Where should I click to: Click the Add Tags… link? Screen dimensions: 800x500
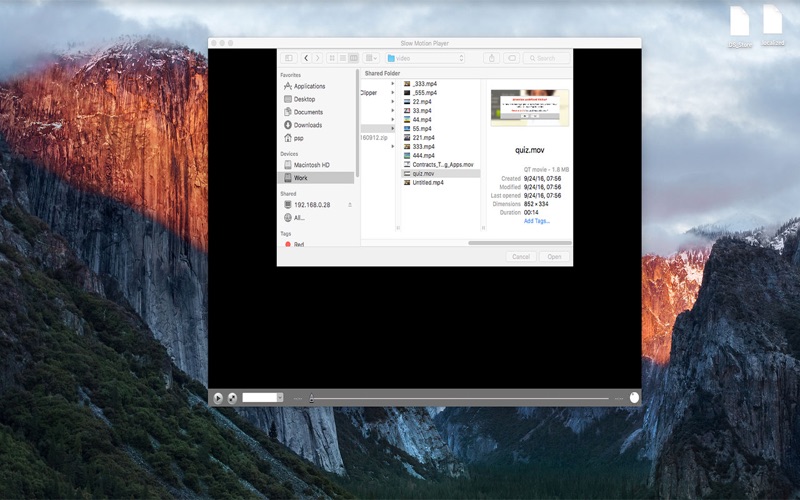point(537,221)
